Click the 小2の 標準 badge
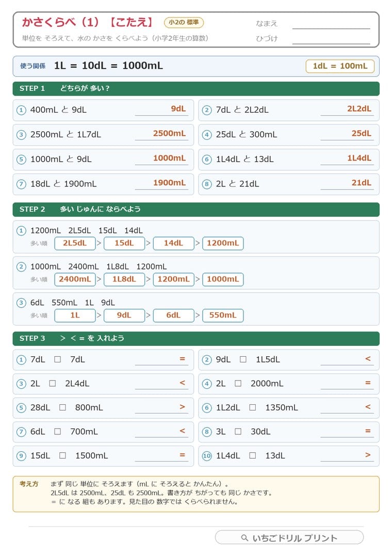Screen dimensions: 392x555 pos(184,22)
